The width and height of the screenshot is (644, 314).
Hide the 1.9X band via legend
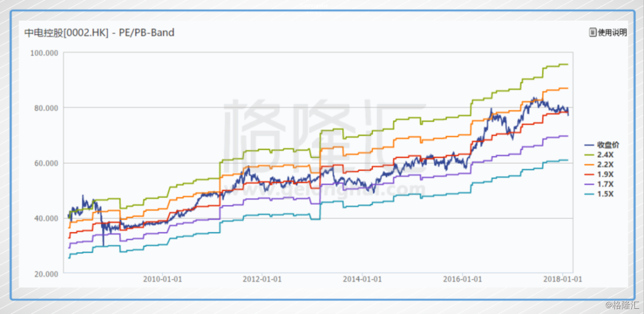click(x=604, y=174)
